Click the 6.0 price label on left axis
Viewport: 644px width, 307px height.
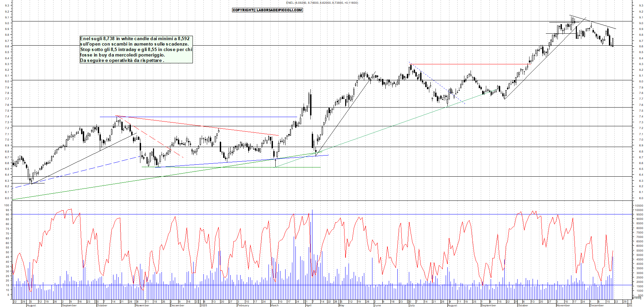[x=7, y=198]
